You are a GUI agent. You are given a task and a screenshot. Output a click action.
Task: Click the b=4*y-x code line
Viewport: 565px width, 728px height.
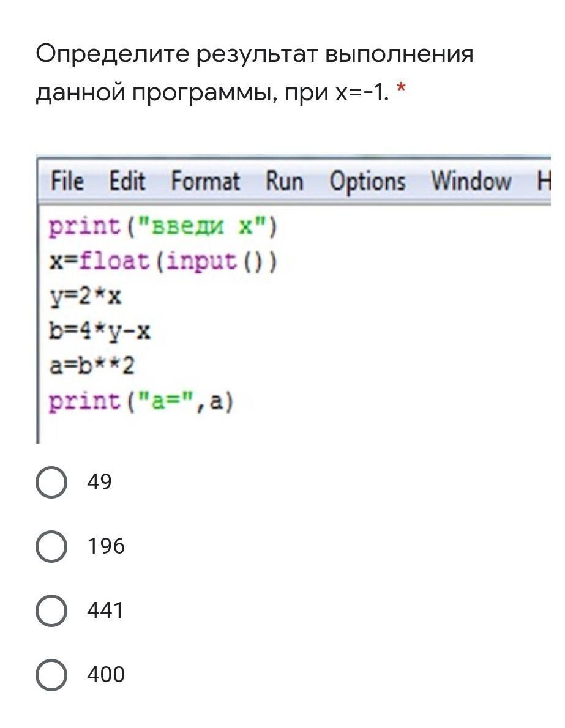[100, 332]
